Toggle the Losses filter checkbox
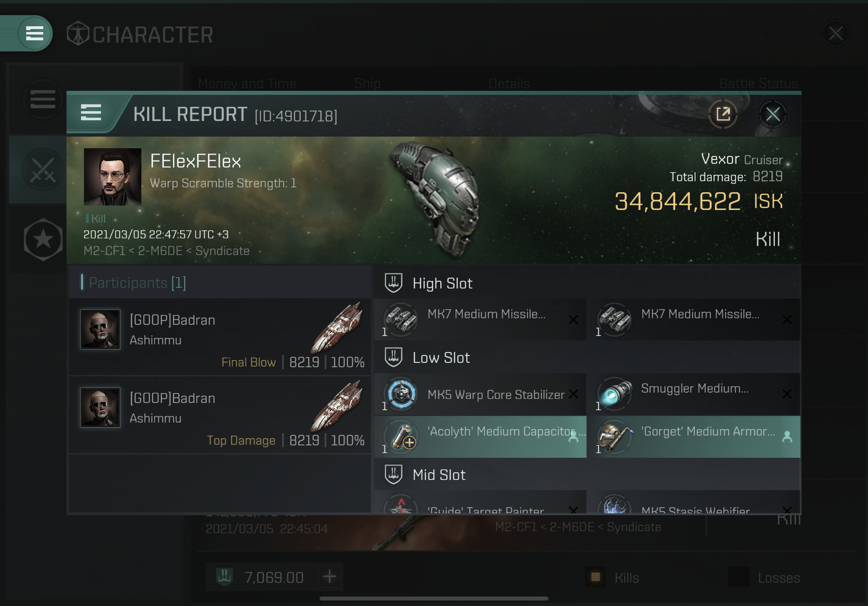Screen dimensions: 868x606 tap(738, 577)
